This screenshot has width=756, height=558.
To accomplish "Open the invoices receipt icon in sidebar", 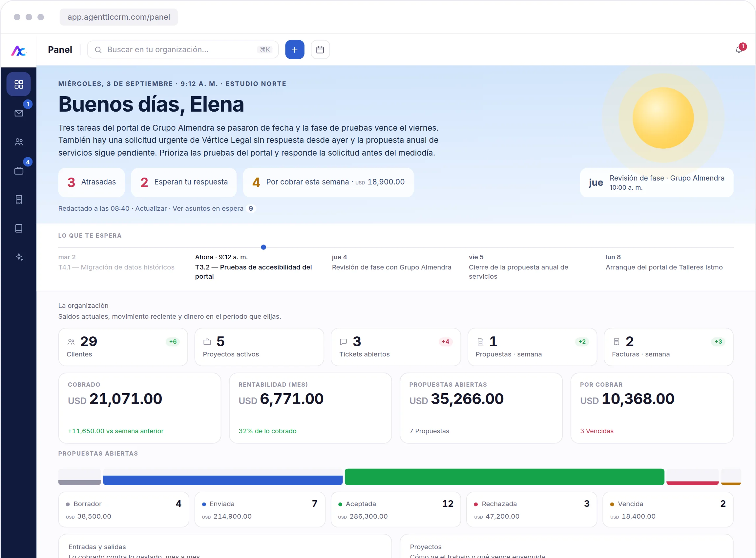I will point(19,199).
